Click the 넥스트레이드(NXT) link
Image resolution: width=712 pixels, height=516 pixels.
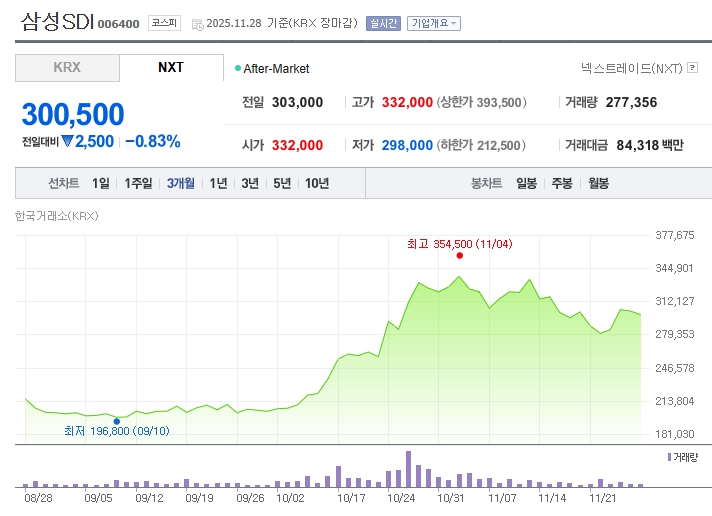pyautogui.click(x=630, y=68)
